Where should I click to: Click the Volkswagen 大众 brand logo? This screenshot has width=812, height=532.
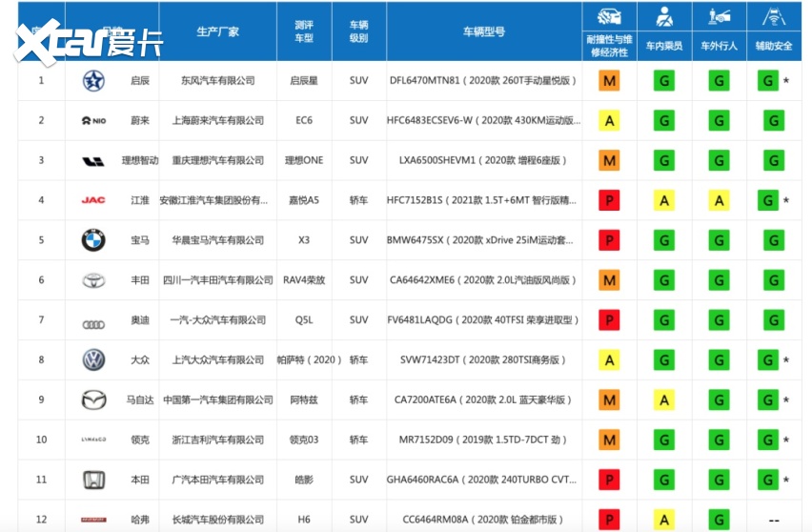coord(93,360)
